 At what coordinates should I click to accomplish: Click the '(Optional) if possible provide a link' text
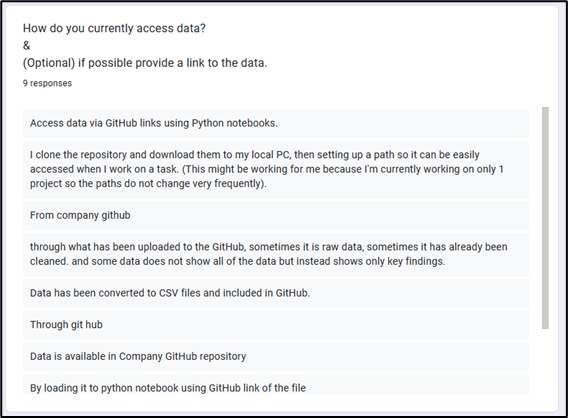tap(145, 63)
